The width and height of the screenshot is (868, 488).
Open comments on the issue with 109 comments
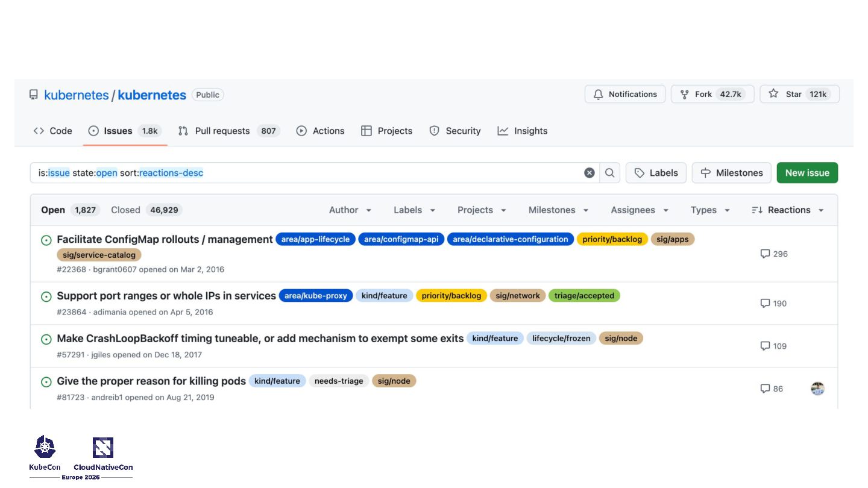[x=773, y=346]
